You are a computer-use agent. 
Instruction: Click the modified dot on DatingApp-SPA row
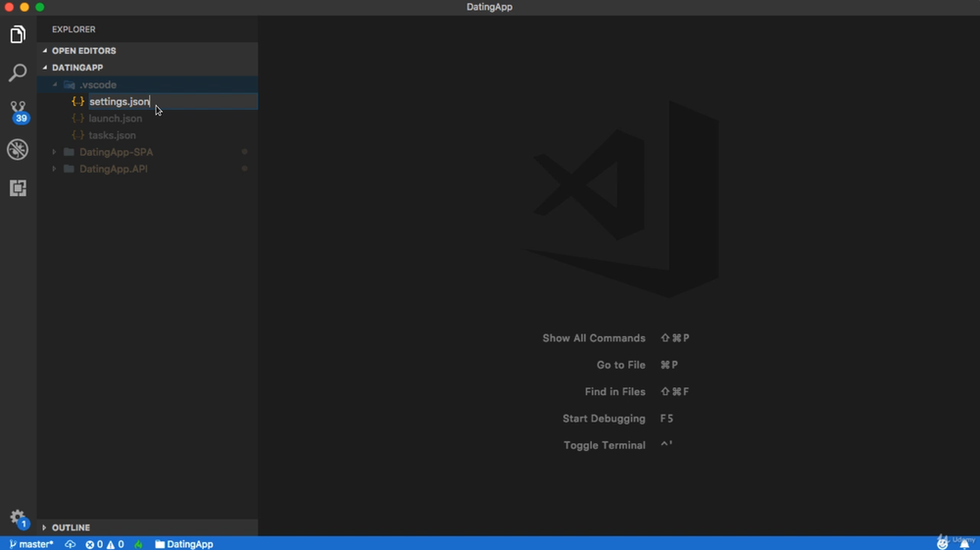pos(244,152)
